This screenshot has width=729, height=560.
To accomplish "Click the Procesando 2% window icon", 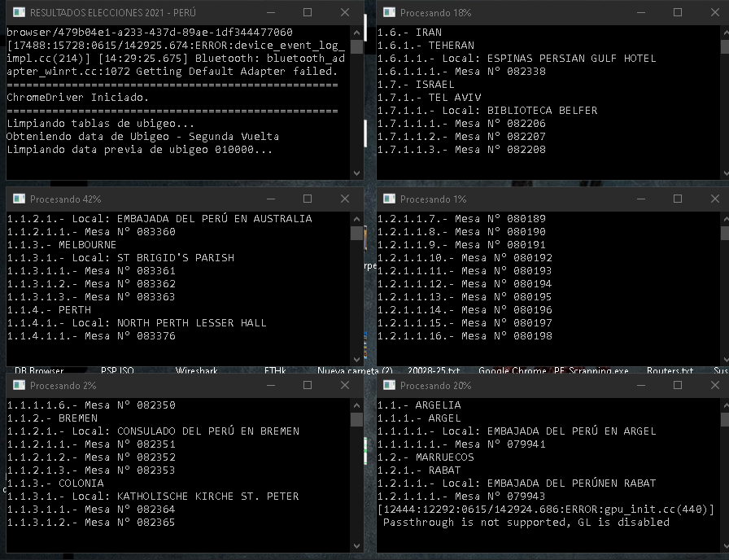I will pyautogui.click(x=19, y=386).
